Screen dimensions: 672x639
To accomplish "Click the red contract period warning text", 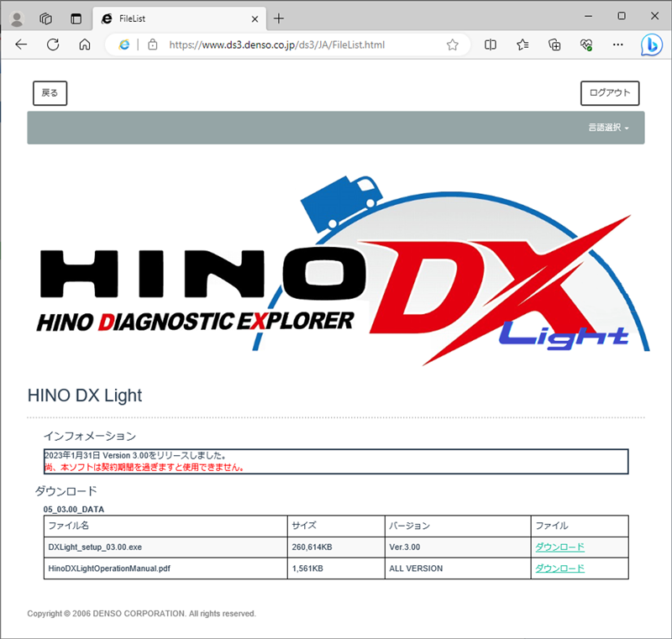I will (144, 467).
